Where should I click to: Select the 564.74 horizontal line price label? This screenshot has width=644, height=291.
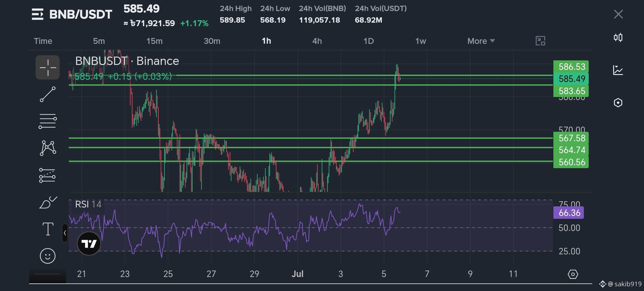pos(571,150)
